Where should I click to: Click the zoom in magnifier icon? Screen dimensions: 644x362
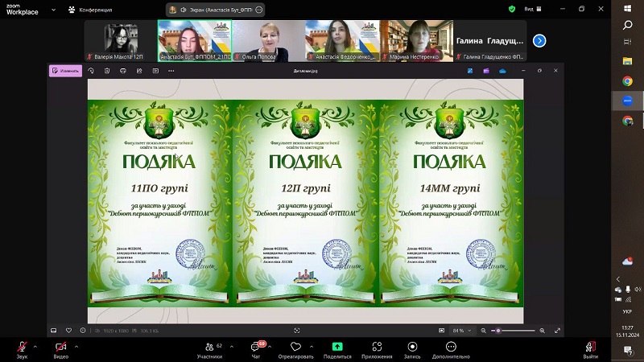542,331
